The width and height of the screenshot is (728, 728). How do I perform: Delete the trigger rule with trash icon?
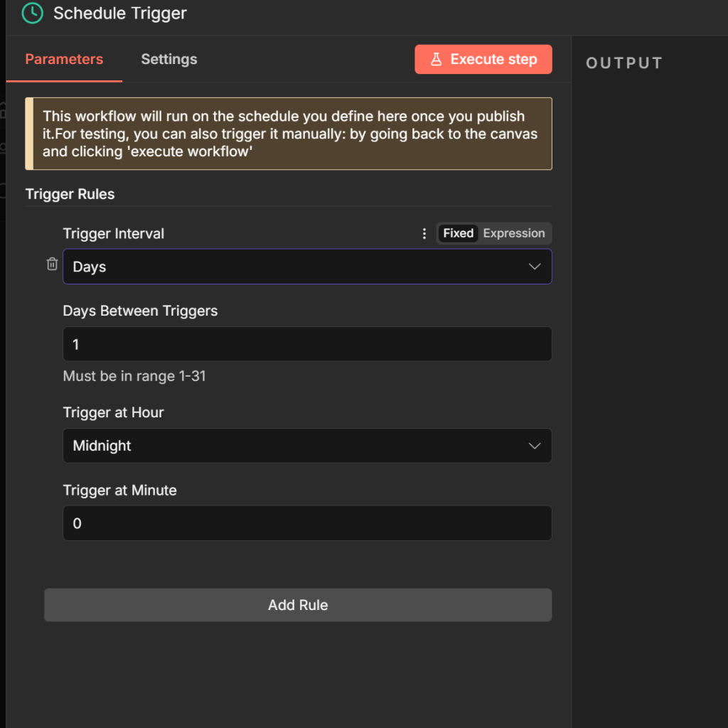point(52,264)
